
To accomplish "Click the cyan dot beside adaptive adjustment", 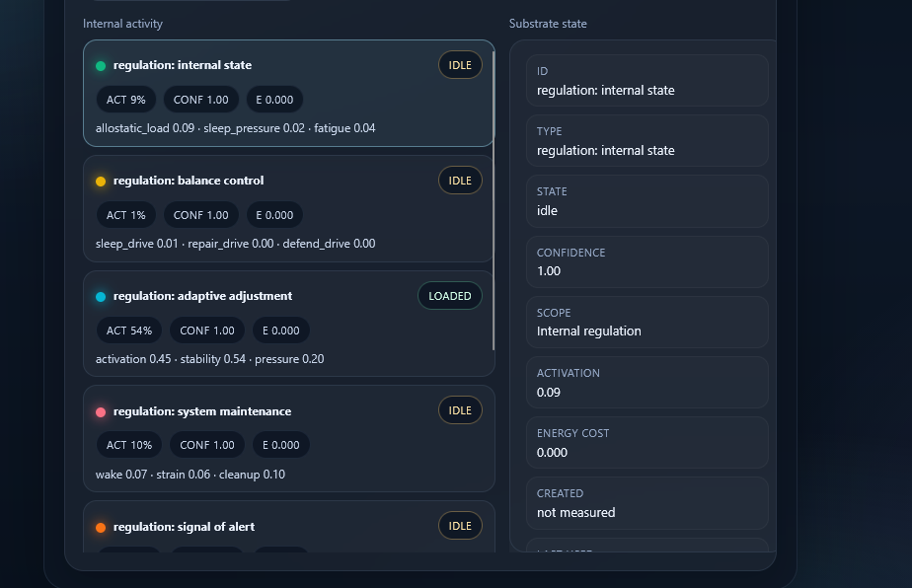I will pyautogui.click(x=101, y=297).
